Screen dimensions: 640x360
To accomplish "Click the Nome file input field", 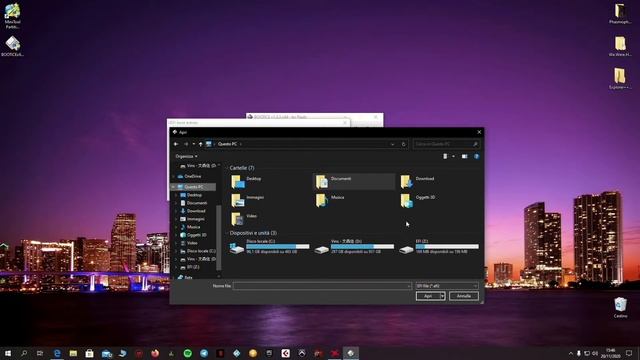I will click(322, 286).
